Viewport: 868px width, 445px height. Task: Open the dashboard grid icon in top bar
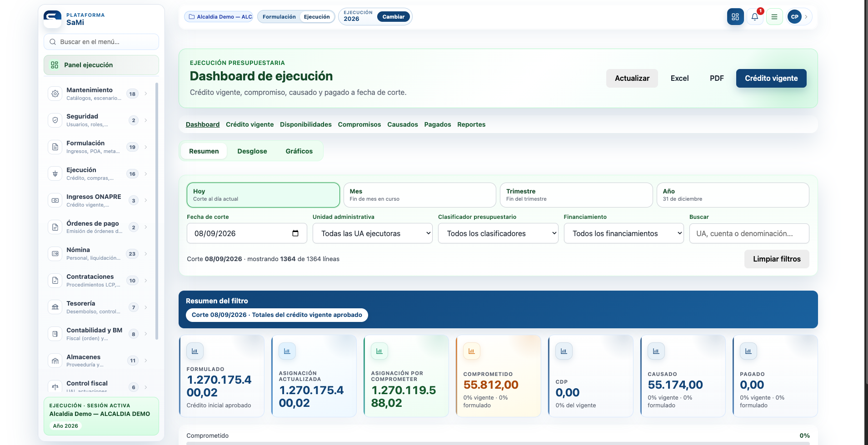(735, 17)
